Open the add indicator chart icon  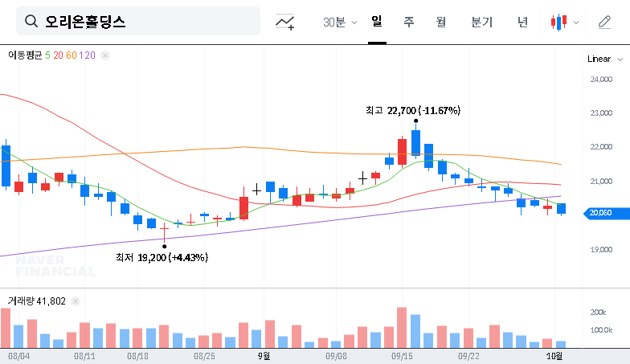tap(284, 22)
